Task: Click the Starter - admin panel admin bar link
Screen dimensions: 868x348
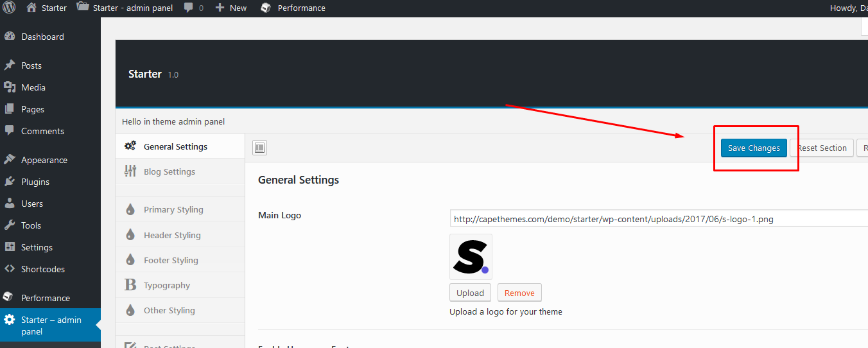Action: click(125, 8)
